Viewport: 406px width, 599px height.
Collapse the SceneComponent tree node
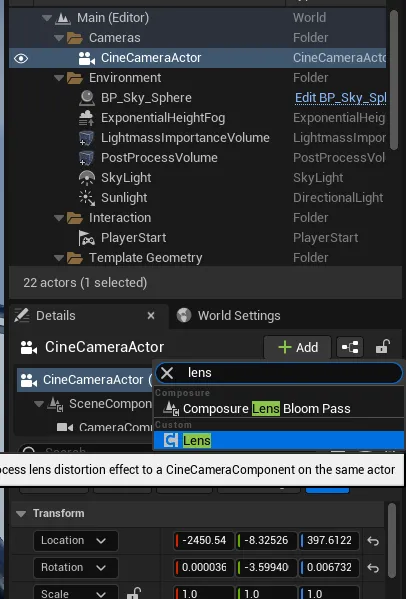point(39,403)
